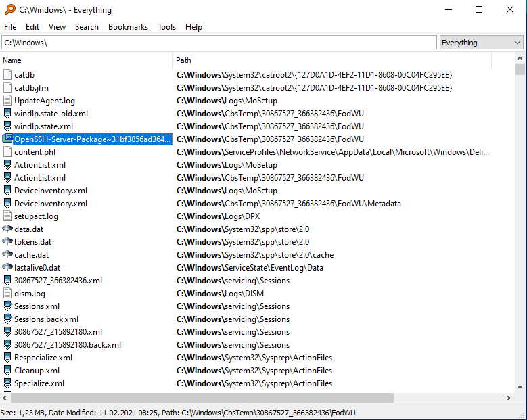527x420 pixels.
Task: Click the tokens.dat file icon
Action: (7, 241)
